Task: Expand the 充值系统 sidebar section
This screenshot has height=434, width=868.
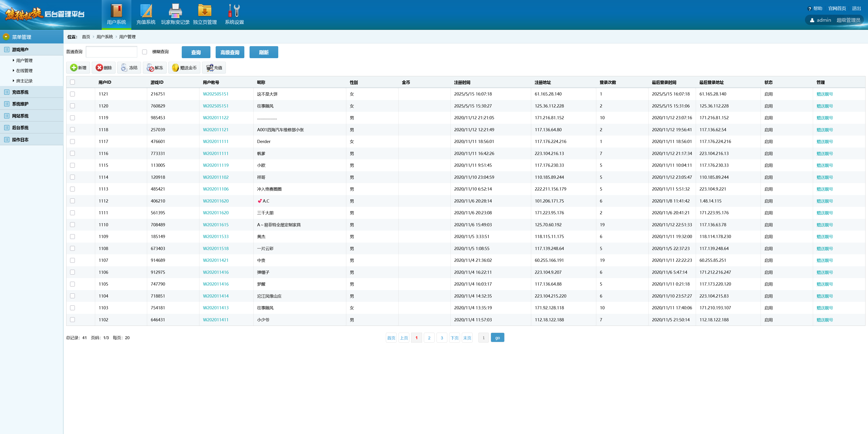Action: click(20, 92)
